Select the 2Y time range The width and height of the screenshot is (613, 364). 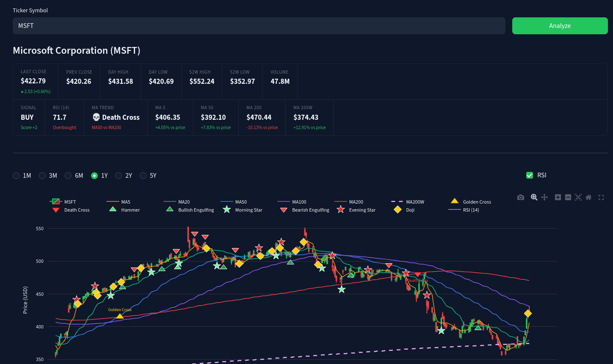click(x=124, y=175)
